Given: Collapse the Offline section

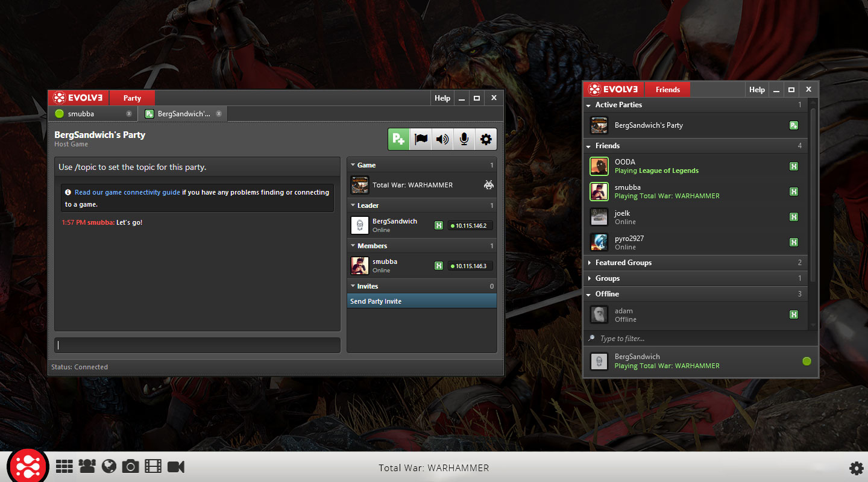Looking at the screenshot, I should click(x=696, y=294).
